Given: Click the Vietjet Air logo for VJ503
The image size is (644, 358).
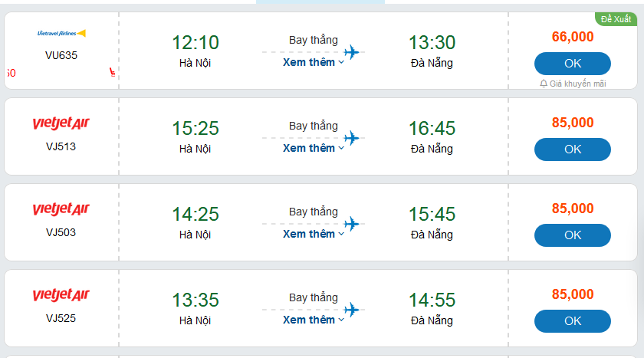Looking at the screenshot, I should tap(61, 209).
